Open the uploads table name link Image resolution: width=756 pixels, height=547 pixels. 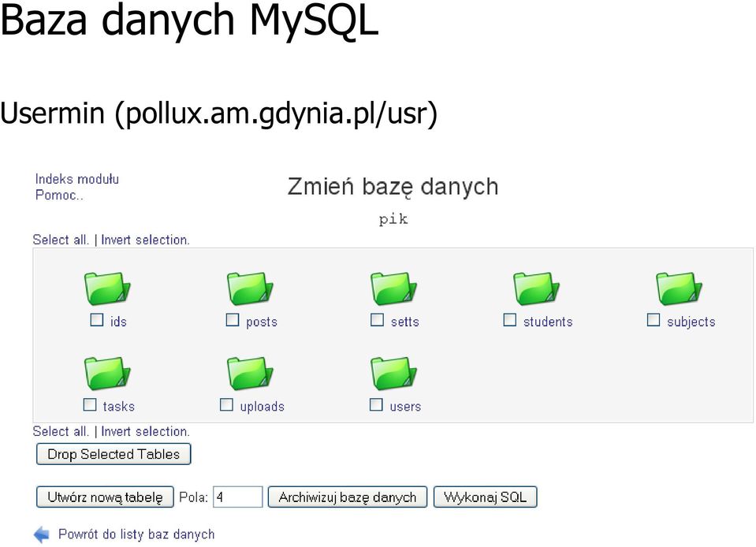[263, 406]
